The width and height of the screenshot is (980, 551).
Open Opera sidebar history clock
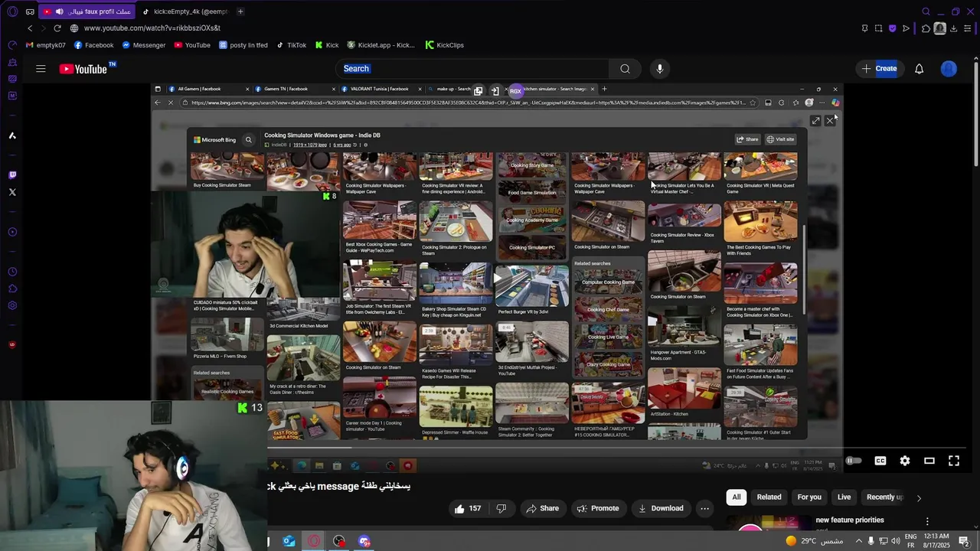[12, 272]
